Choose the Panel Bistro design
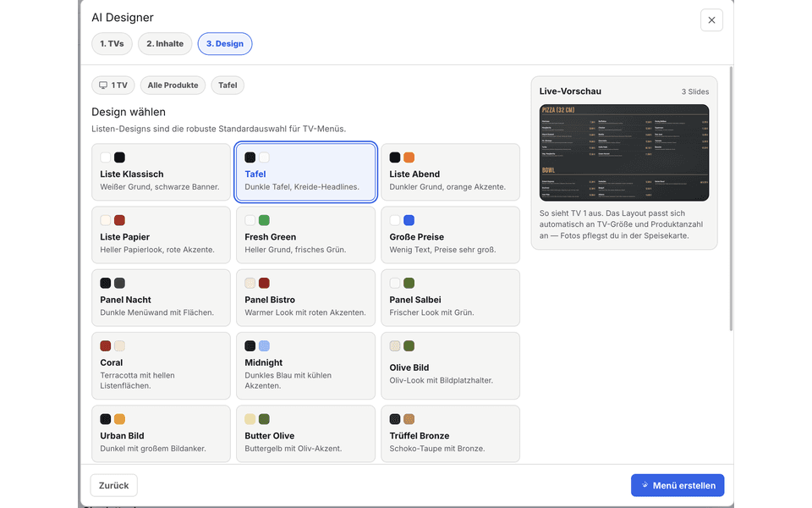Screen dimensions: 812x508 [305, 297]
